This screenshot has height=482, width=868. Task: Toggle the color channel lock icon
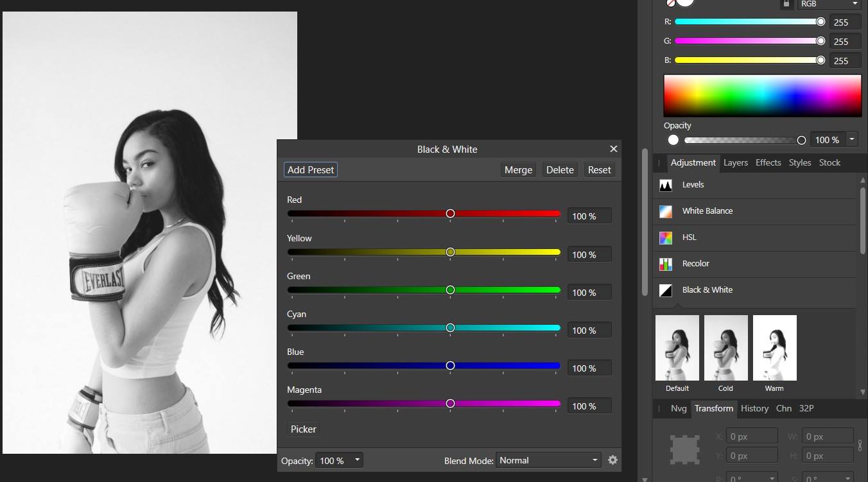tap(786, 4)
